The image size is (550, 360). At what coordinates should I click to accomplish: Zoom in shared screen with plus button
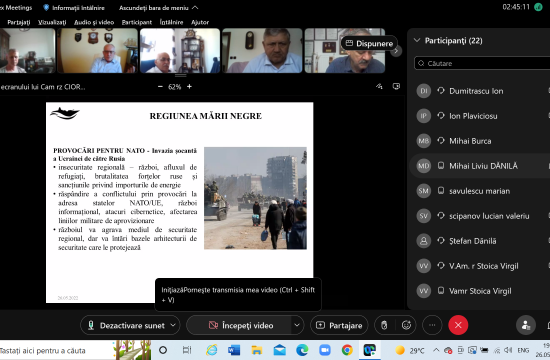189,86
